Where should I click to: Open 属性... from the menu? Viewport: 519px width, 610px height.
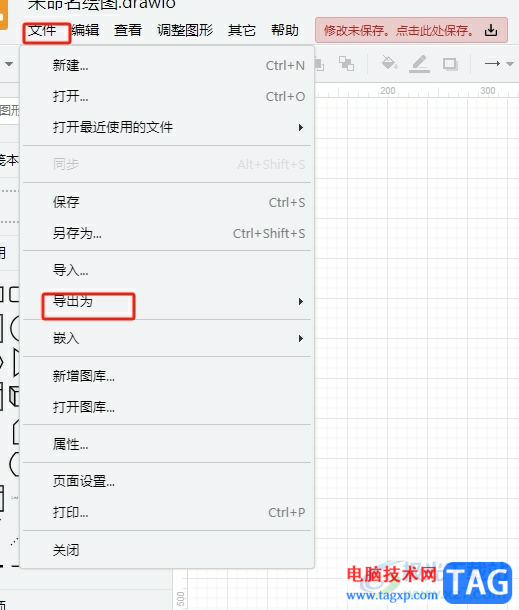167,444
